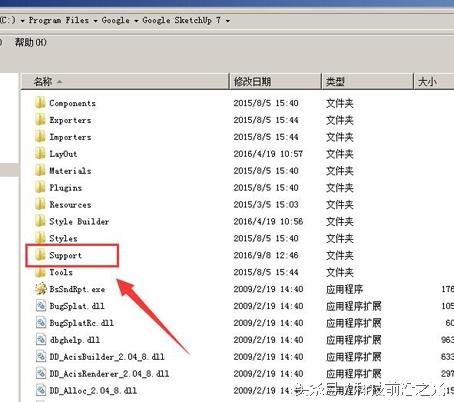Click the Styles folder name
Screen dimensions: 454x402
63,239
